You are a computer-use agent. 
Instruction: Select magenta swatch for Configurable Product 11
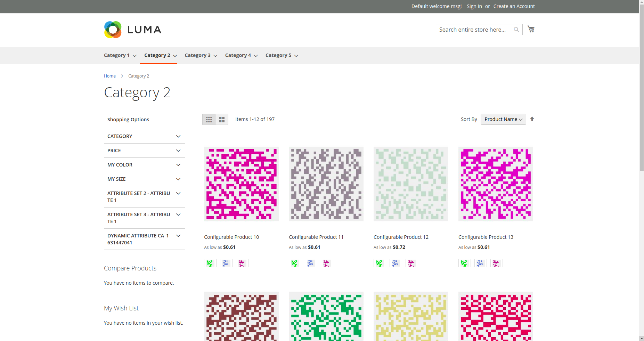(327, 263)
